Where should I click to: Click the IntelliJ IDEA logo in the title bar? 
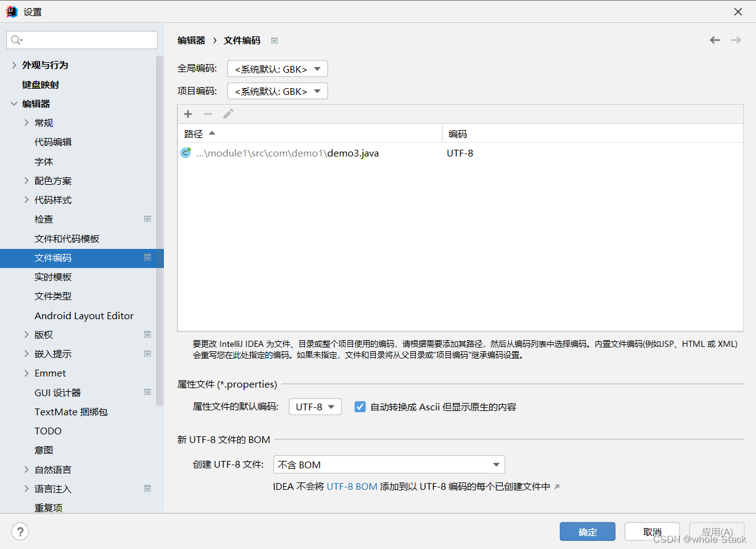[x=12, y=12]
